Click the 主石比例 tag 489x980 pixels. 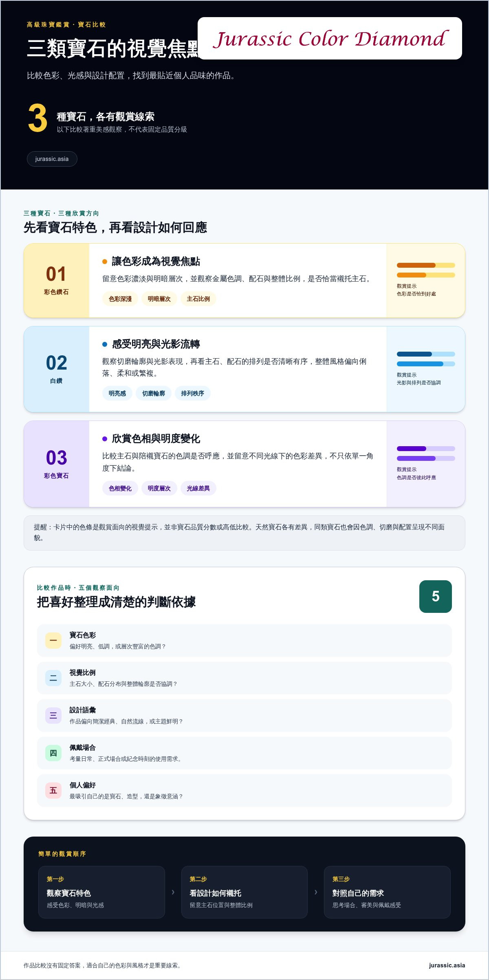[198, 299]
